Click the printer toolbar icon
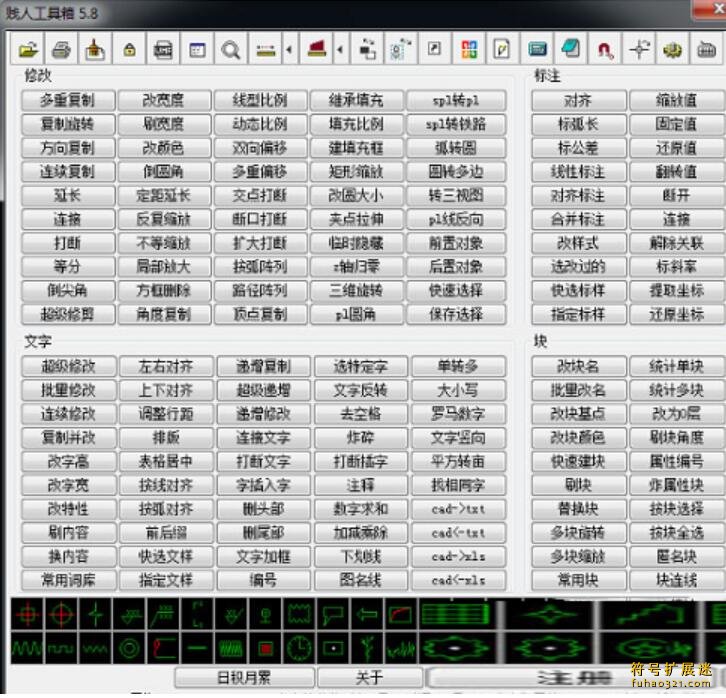The width and height of the screenshot is (726, 698). (x=61, y=49)
